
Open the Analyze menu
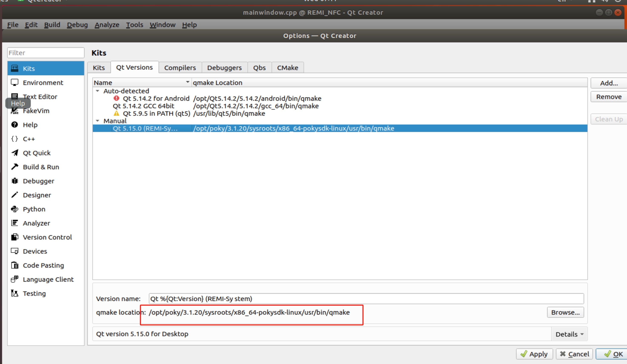[107, 25]
